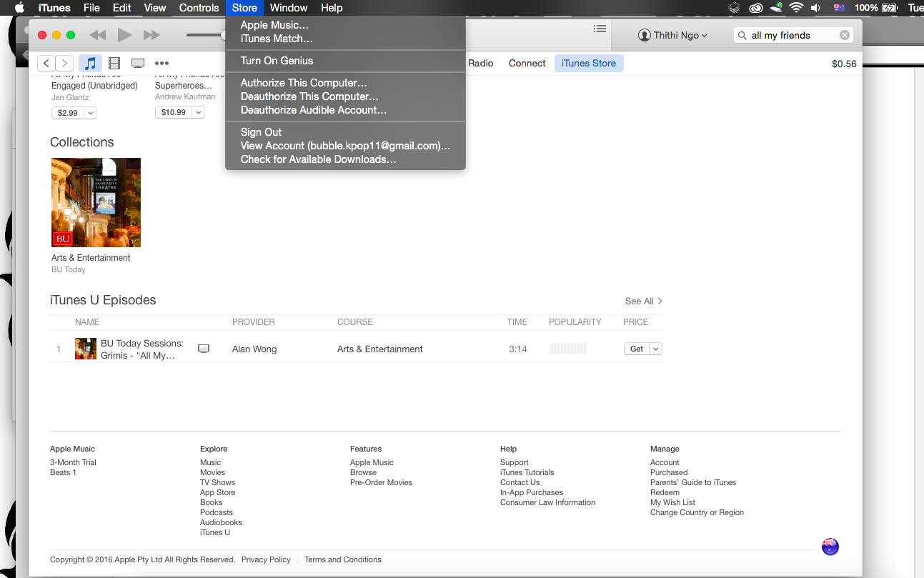Buy the audiobook for $2.99

(x=68, y=113)
